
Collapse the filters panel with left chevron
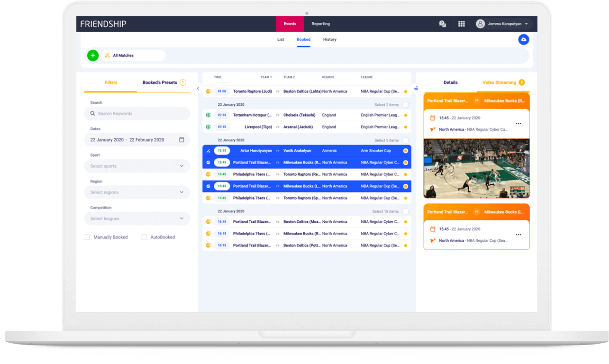198,88
